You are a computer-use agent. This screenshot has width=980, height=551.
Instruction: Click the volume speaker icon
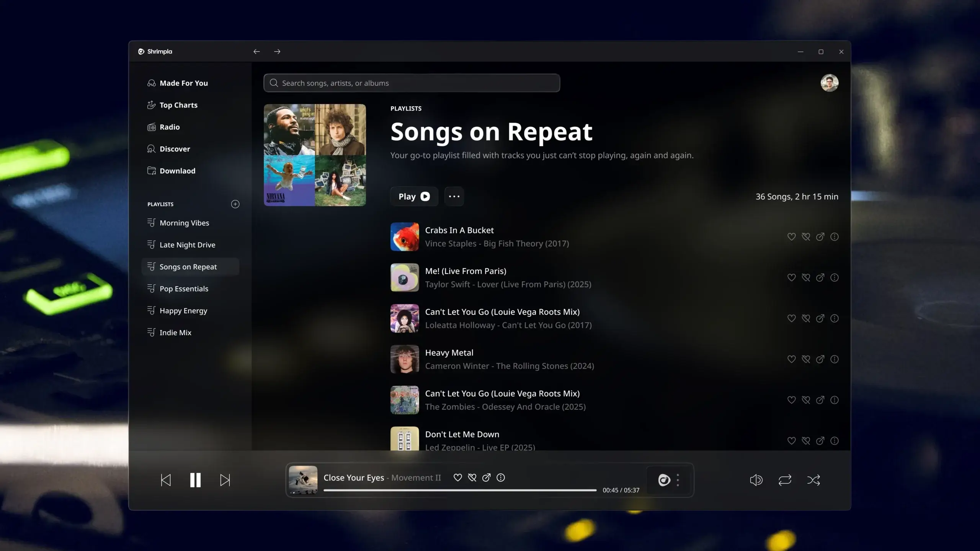coord(756,480)
